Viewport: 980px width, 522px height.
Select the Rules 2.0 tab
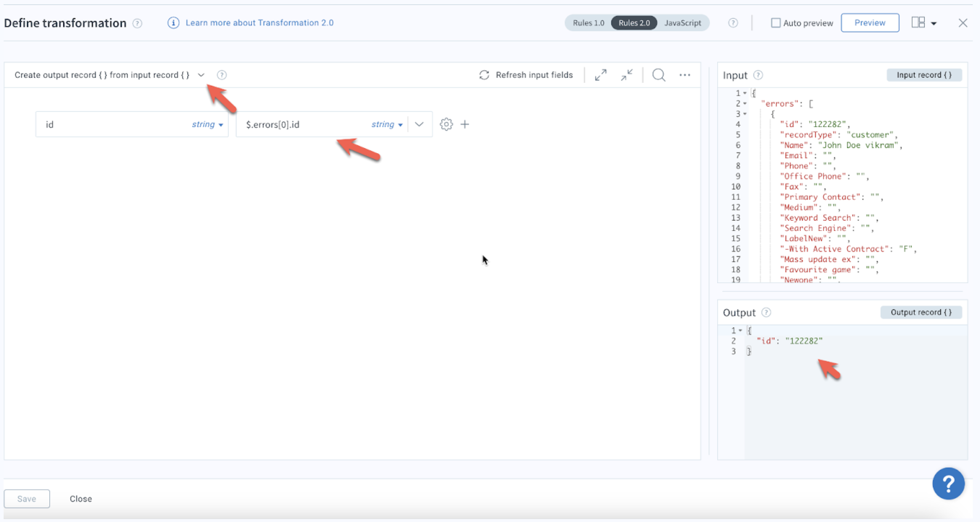tap(634, 23)
